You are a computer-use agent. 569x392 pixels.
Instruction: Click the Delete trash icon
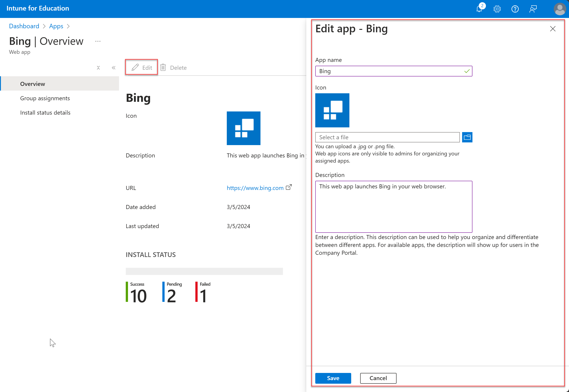pyautogui.click(x=163, y=67)
